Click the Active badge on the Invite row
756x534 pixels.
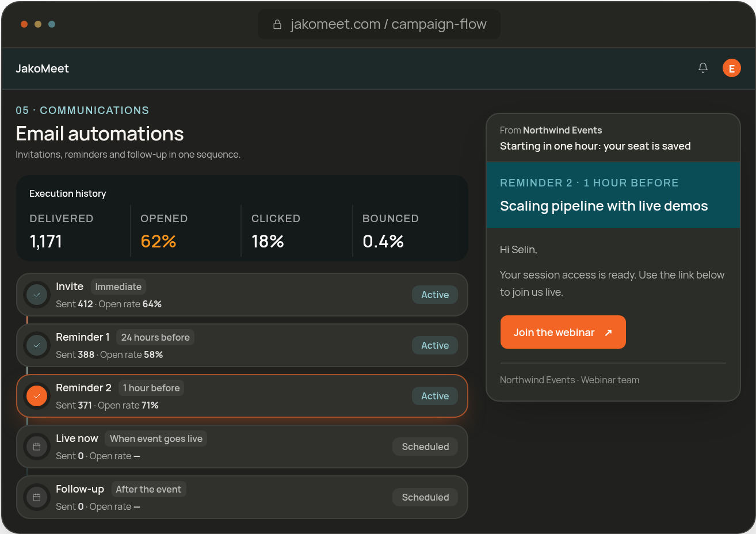point(435,295)
